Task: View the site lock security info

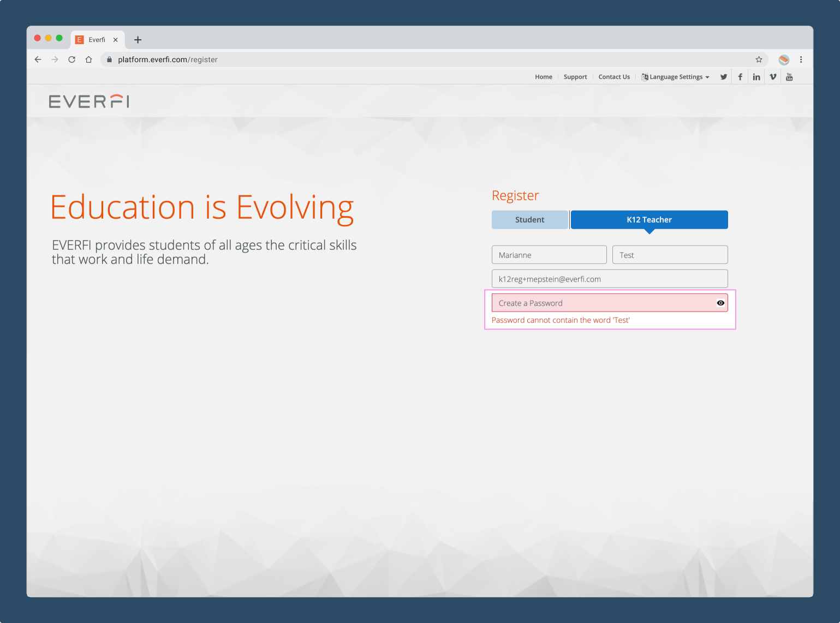Action: (109, 59)
